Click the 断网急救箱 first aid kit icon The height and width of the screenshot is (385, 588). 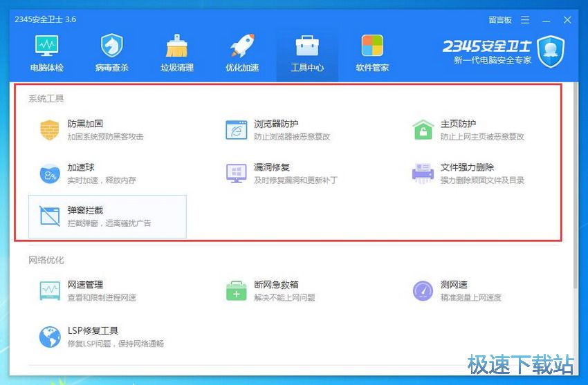237,290
